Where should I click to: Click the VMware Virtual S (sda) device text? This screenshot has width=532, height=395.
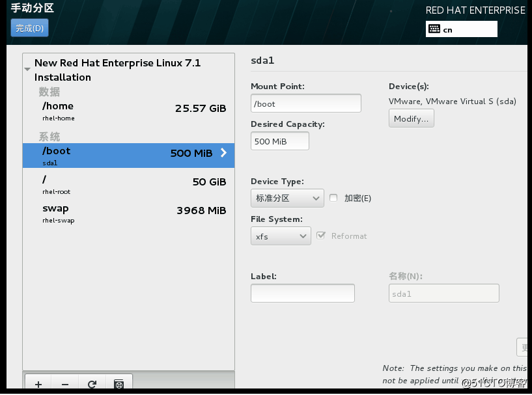point(453,102)
